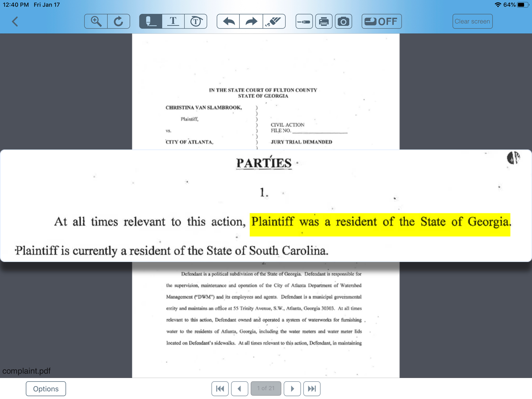The width and height of the screenshot is (532, 399).
Task: Tap the zoom-in magnifier tool
Action: 96,21
